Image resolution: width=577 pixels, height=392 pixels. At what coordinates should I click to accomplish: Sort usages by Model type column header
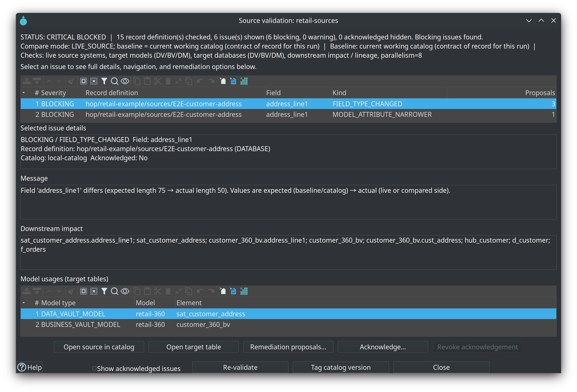point(87,303)
